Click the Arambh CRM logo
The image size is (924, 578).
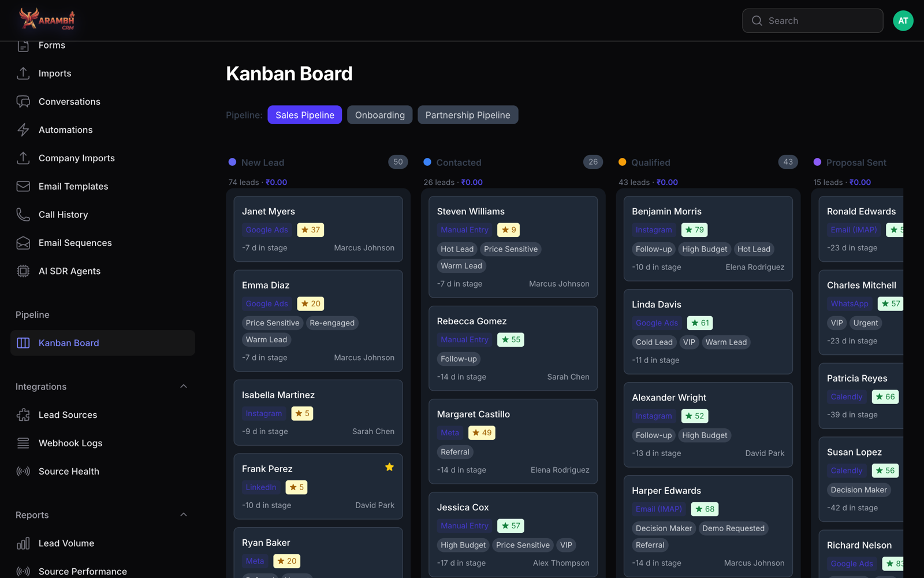tap(47, 19)
